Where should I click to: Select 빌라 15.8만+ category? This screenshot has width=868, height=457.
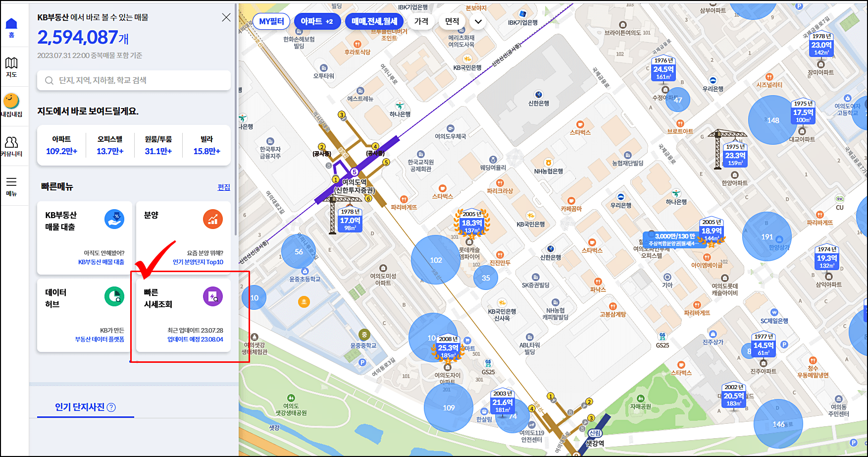206,145
